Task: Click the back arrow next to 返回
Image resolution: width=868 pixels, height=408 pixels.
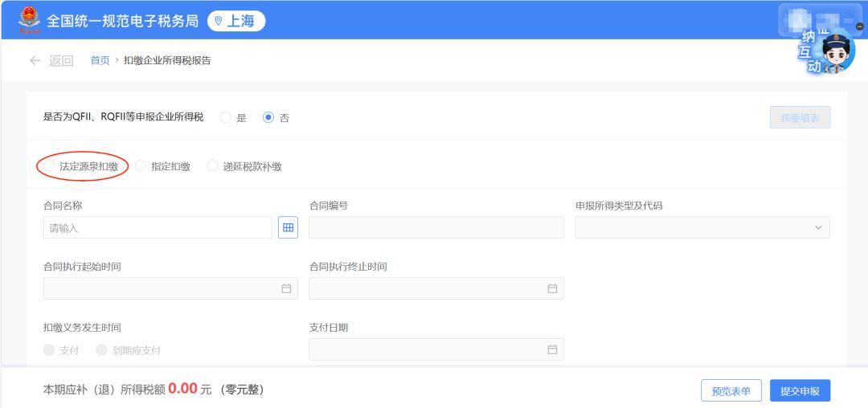Action: pyautogui.click(x=35, y=60)
